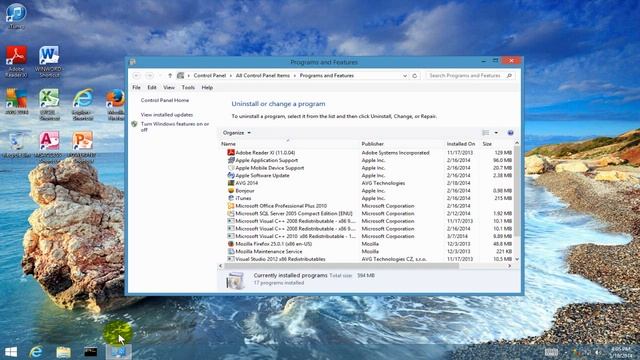Open the View menu
The width and height of the screenshot is (640, 360).
[x=169, y=87]
